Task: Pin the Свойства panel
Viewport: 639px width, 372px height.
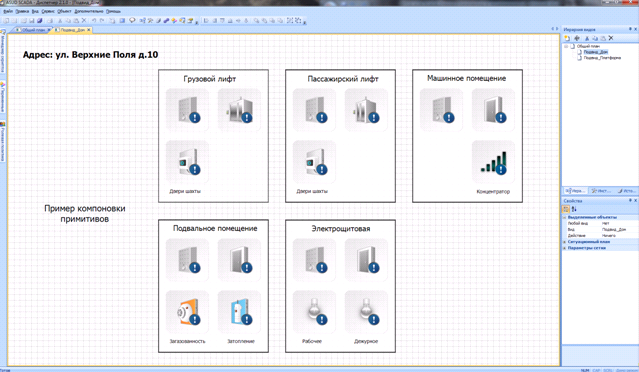Action: (x=630, y=200)
